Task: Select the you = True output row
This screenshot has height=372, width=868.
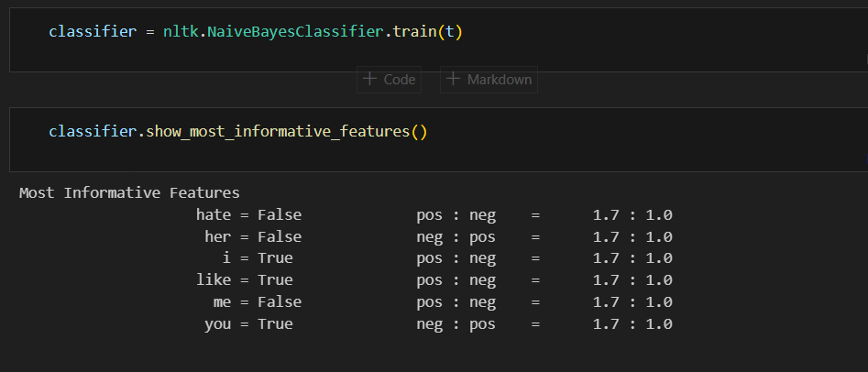Action: click(438, 323)
